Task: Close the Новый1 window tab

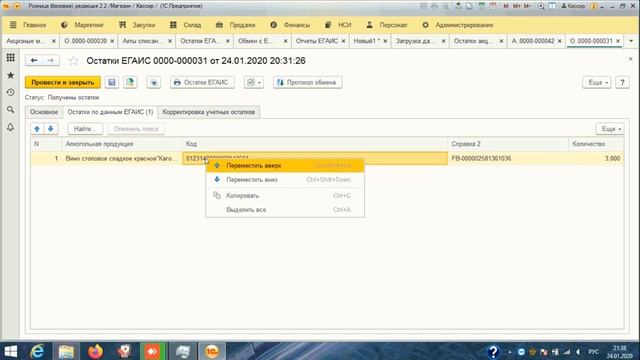Action: [x=385, y=41]
